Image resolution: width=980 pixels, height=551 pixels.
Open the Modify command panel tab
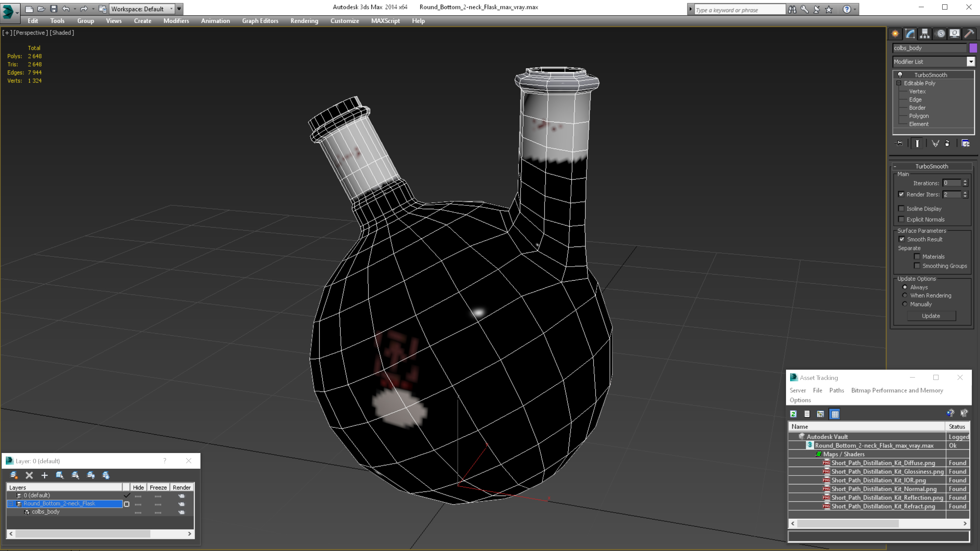pyautogui.click(x=910, y=33)
